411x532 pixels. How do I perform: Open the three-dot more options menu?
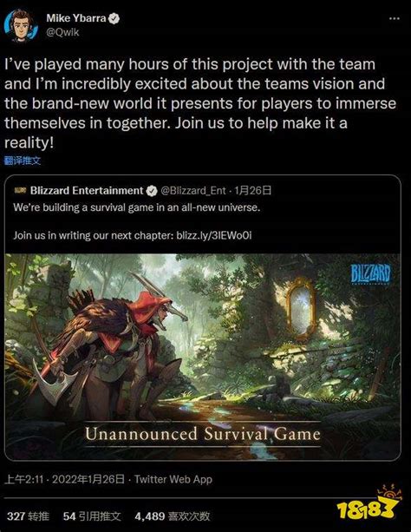point(394,19)
